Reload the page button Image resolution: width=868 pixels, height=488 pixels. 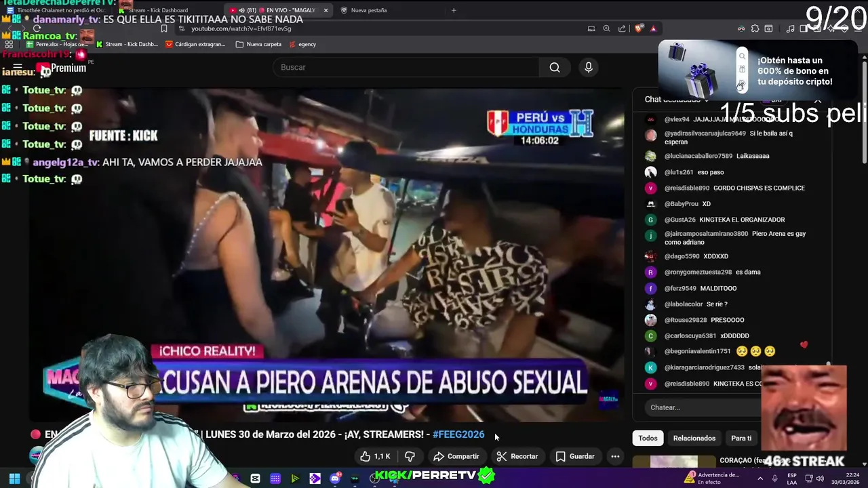[37, 28]
